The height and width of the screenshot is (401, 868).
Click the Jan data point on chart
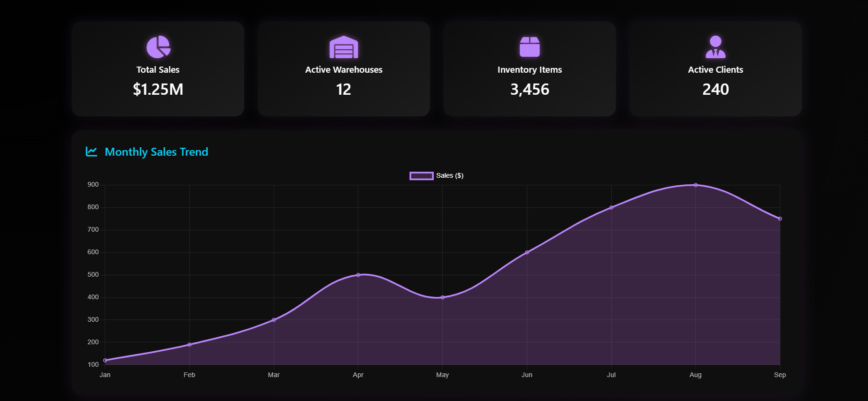pyautogui.click(x=105, y=360)
